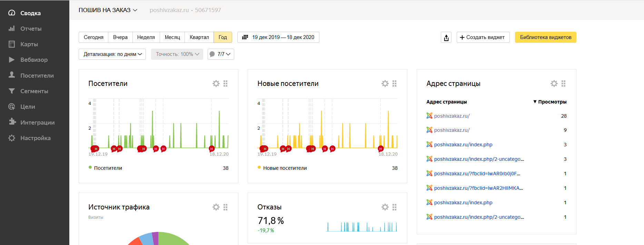Click the Отказы widget title
This screenshot has width=644, height=245.
coord(269,207)
